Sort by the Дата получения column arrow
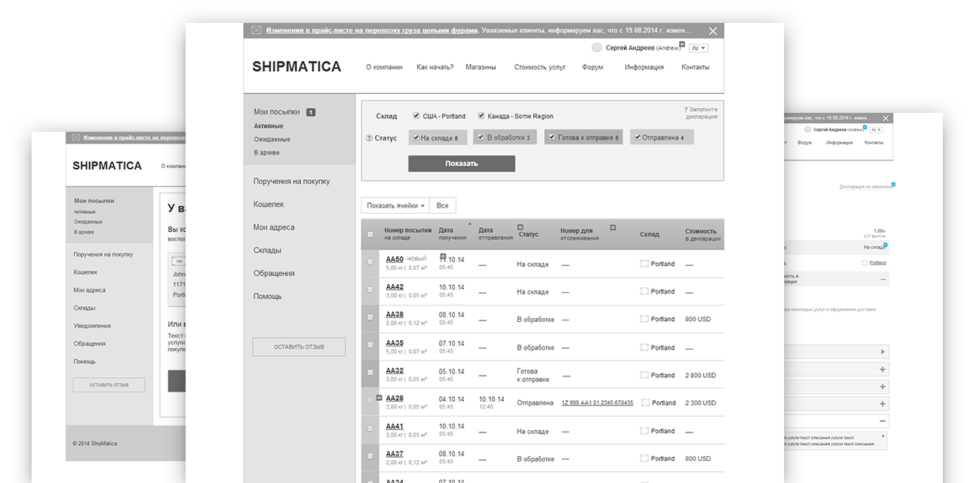Viewport: 980px width, 483px height. point(470,224)
